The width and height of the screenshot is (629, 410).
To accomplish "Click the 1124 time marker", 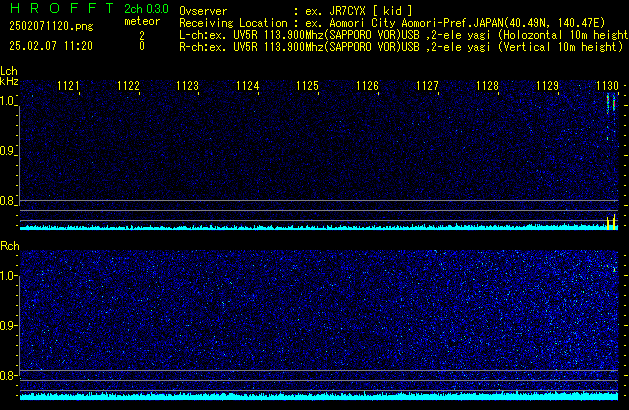I will pyautogui.click(x=248, y=86).
